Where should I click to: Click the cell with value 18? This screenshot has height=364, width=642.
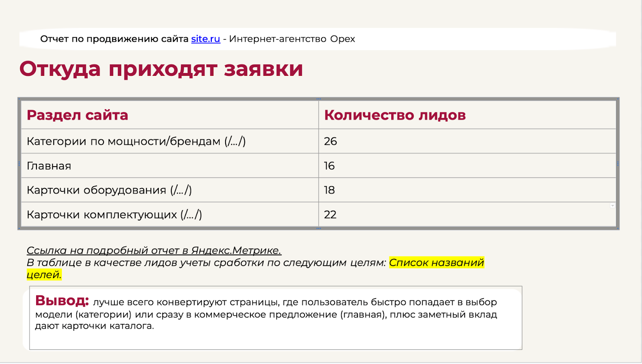pos(329,190)
